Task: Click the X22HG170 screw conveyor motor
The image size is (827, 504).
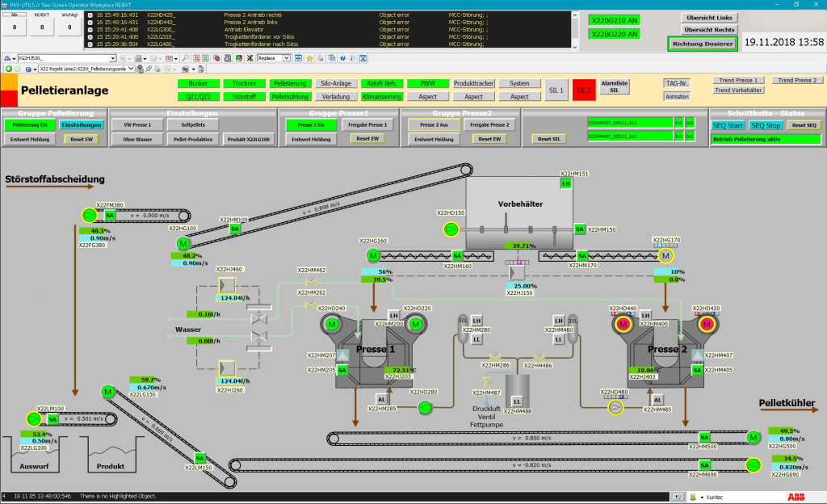Action: (665, 256)
